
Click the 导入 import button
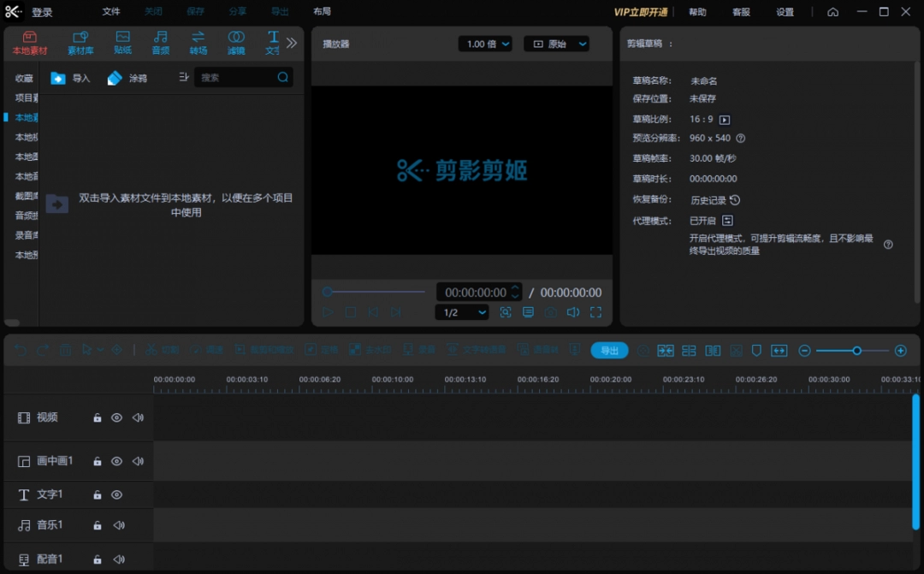click(71, 77)
